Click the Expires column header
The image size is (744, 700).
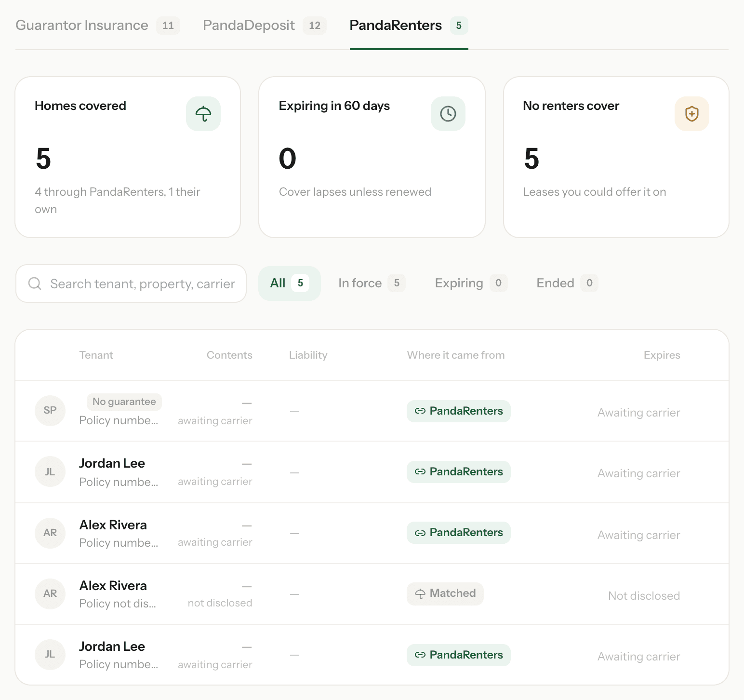click(x=662, y=355)
